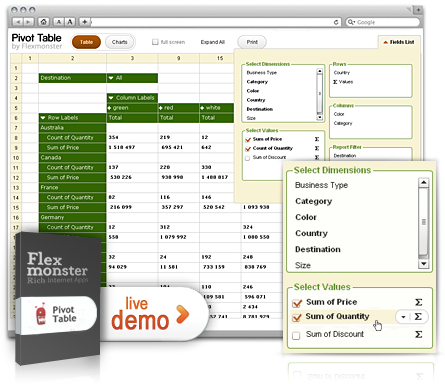Image resolution: width=445 pixels, height=384 pixels.
Task: Click sigma icon beside small Sum of Discount
Action: click(x=317, y=157)
